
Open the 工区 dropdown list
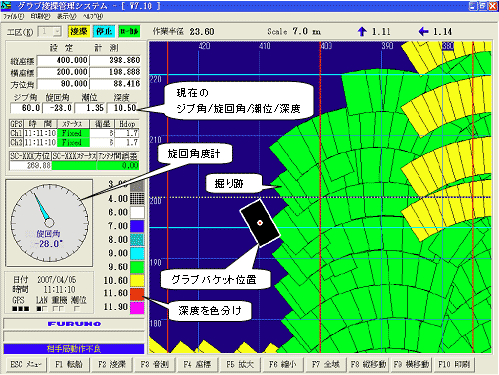point(57,32)
